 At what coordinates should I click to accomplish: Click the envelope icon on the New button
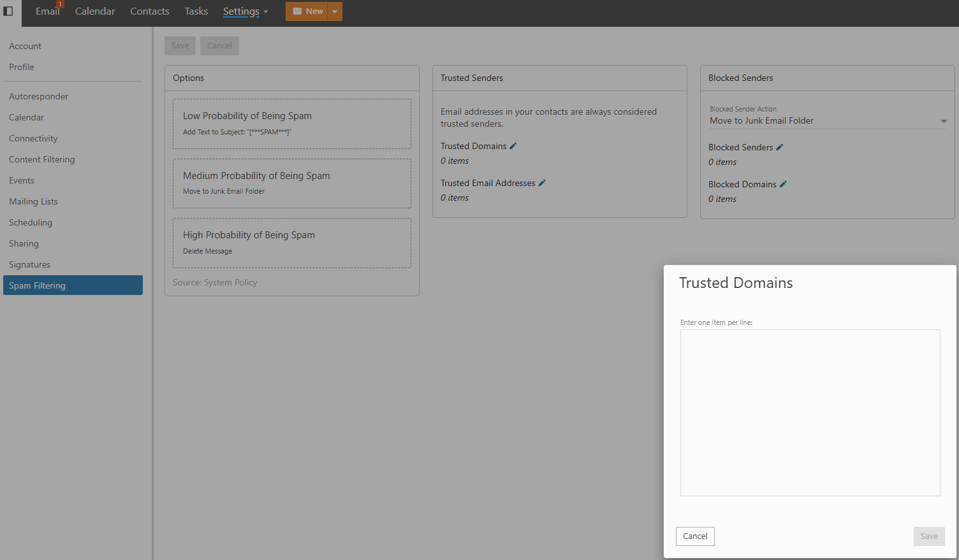pos(297,11)
